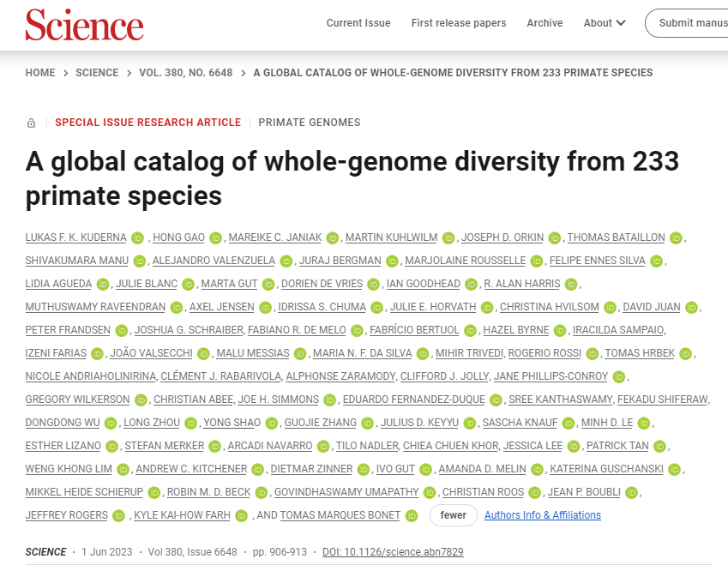Open ORCID icon beside Jeffrey Rogers

click(119, 515)
